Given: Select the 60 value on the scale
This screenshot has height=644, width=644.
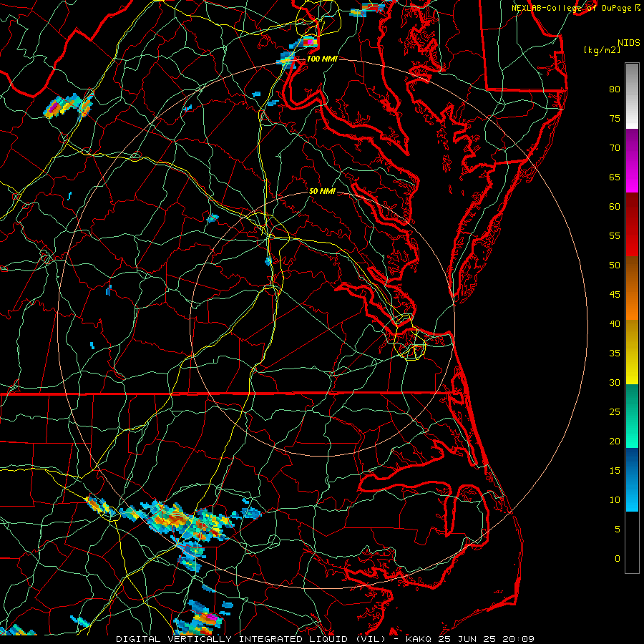Looking at the screenshot, I should click(x=615, y=207).
